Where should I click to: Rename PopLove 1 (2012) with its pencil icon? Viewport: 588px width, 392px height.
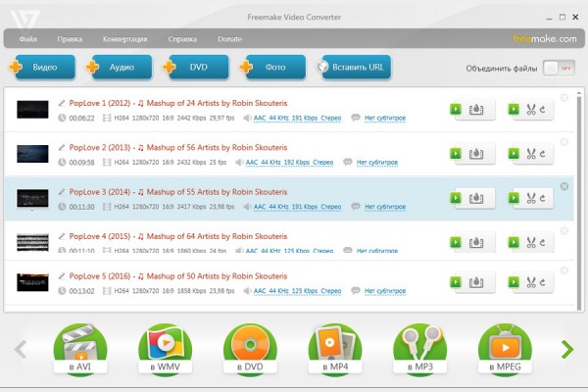(x=62, y=103)
